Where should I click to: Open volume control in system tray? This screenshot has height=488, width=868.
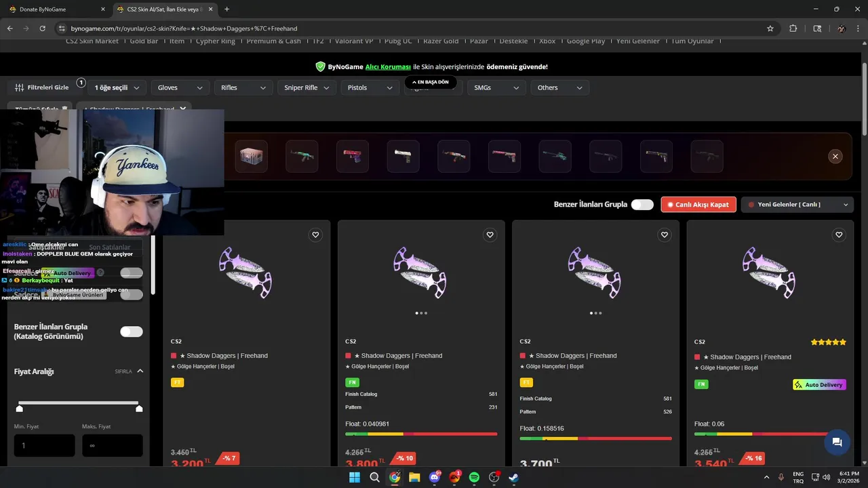(x=826, y=477)
